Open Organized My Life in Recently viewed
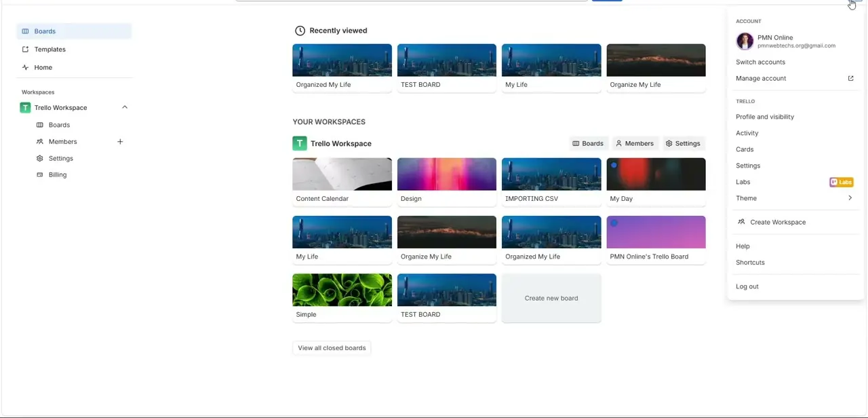Viewport: 868px width, 418px height. point(342,68)
